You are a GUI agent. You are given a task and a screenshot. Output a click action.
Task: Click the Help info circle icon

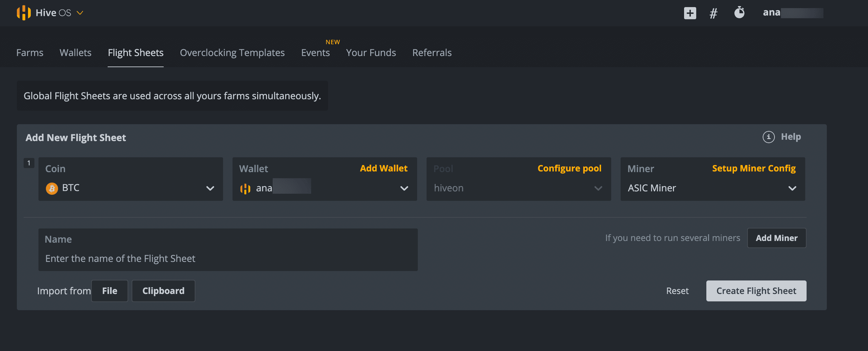[768, 137]
